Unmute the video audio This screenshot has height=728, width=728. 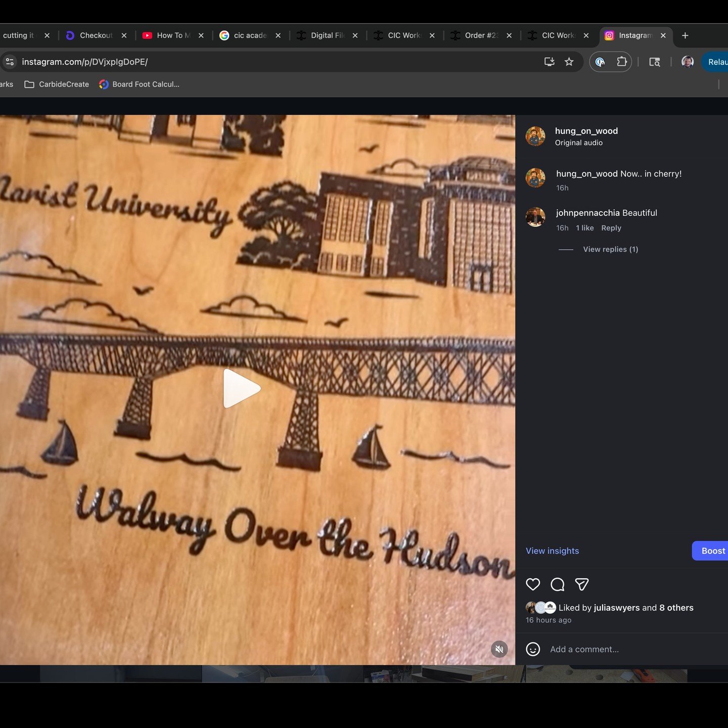tap(499, 649)
